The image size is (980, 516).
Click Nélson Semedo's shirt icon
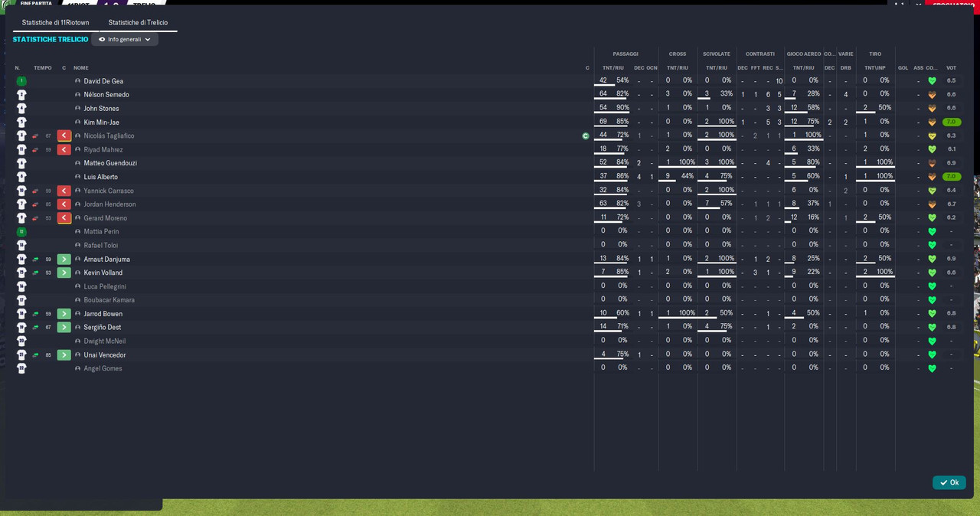(21, 95)
